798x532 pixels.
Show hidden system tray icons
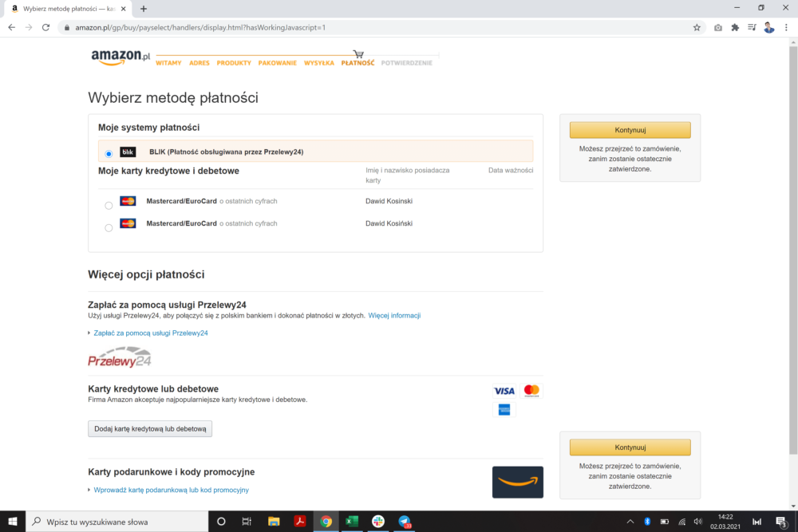tap(630, 522)
